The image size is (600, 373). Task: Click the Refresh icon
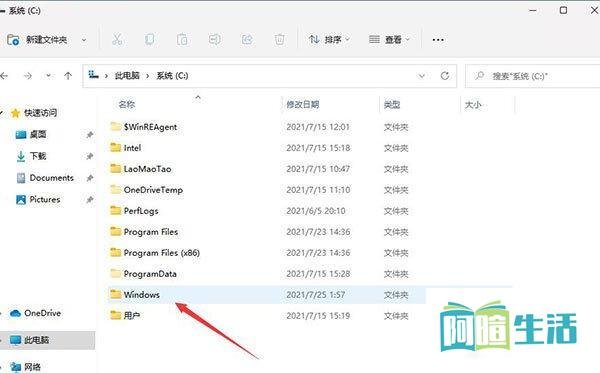[445, 76]
